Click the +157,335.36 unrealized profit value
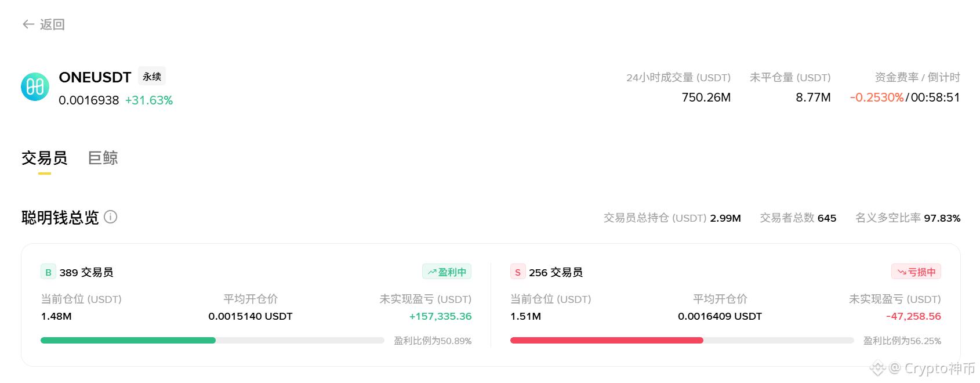This screenshot has height=383, width=980. [440, 316]
